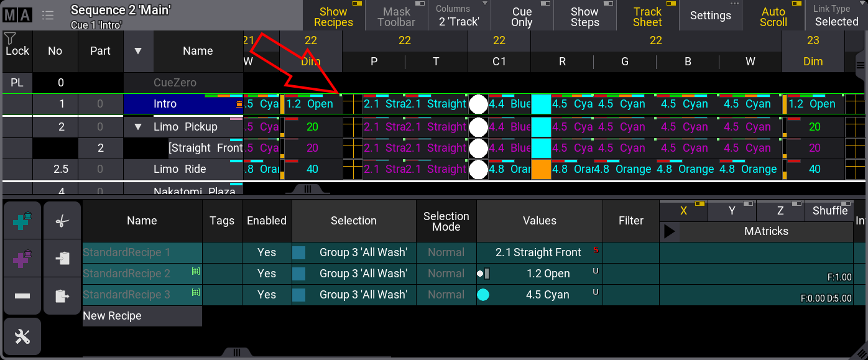The height and width of the screenshot is (360, 868).
Task: Select the MAtricks Shuffle tab
Action: pos(829,211)
